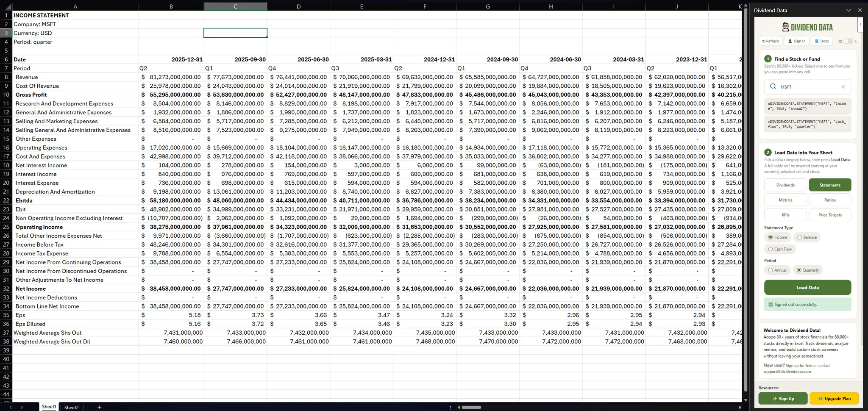Click the select-all corner of the sheet
Image resolution: width=868 pixels, height=411 pixels.
pyautogui.click(x=6, y=6)
